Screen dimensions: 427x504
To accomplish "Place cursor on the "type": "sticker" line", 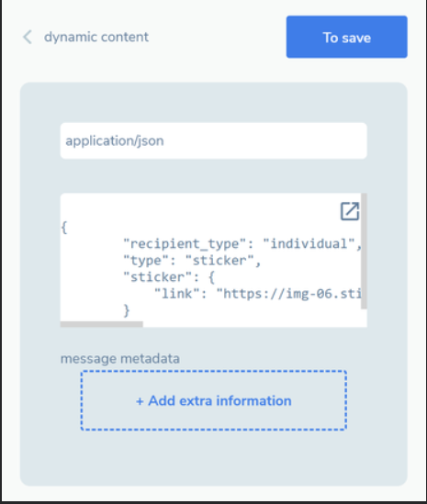I will (x=192, y=261).
